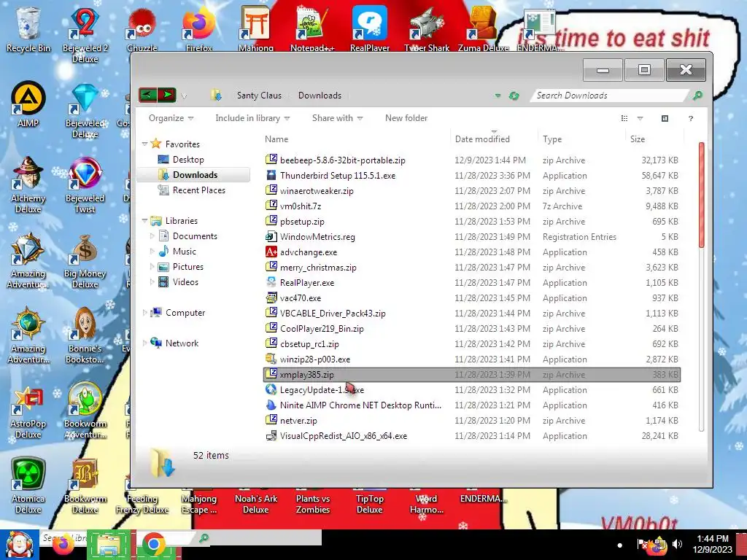The image size is (747, 560).
Task: Refresh the Downloads folder view
Action: tap(514, 96)
